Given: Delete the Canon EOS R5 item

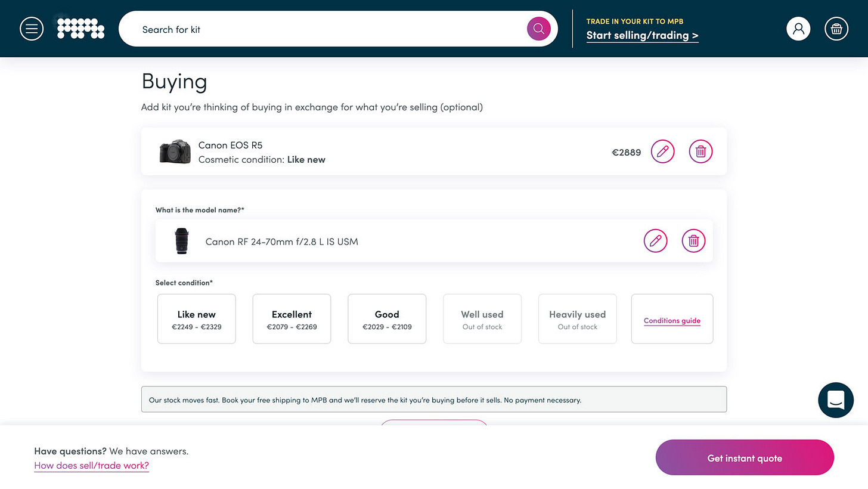Looking at the screenshot, I should click(700, 151).
